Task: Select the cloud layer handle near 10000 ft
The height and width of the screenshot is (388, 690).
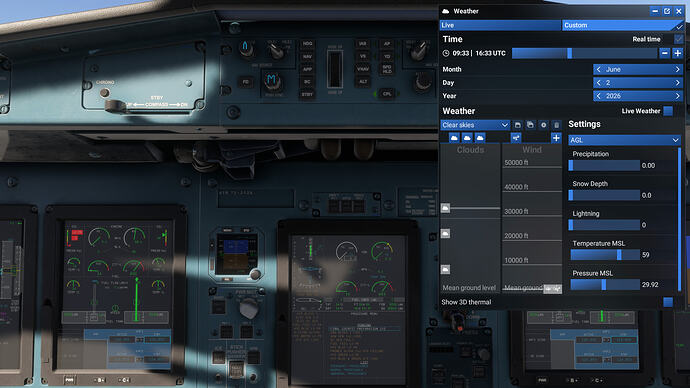Action: pos(445,269)
